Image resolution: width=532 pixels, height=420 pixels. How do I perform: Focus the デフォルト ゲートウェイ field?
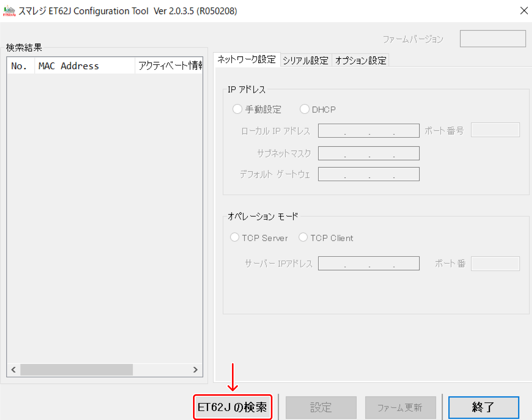click(369, 174)
